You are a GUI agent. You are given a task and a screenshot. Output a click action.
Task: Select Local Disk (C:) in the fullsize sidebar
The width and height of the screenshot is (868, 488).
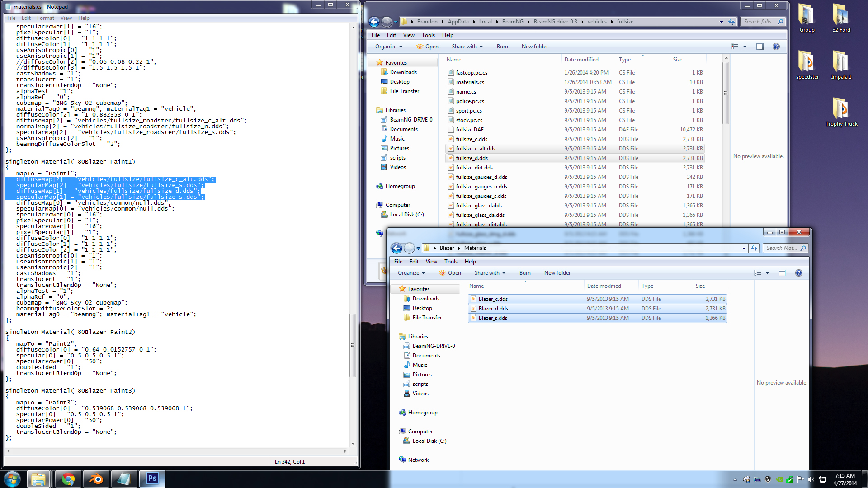click(406, 215)
